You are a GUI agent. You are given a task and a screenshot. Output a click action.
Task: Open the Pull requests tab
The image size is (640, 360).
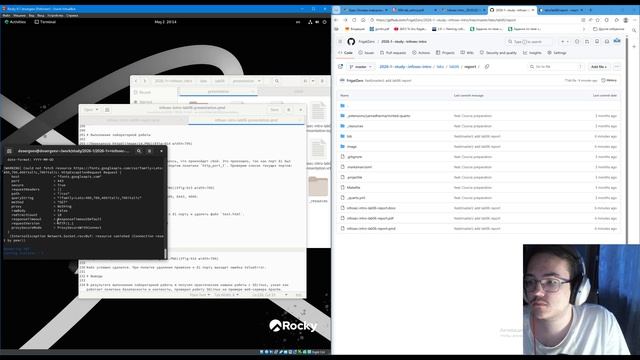coord(393,53)
